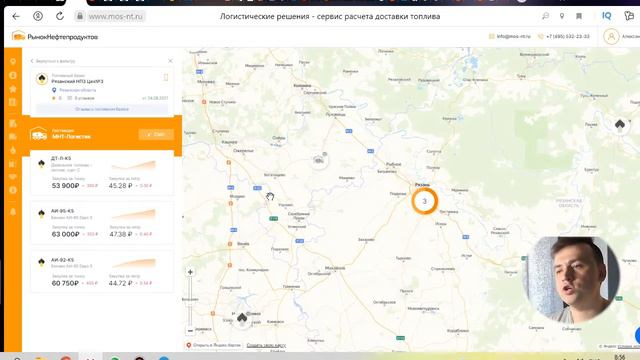Click the round presenter webcam thumbnail
The height and width of the screenshot is (360, 640).
[573, 279]
